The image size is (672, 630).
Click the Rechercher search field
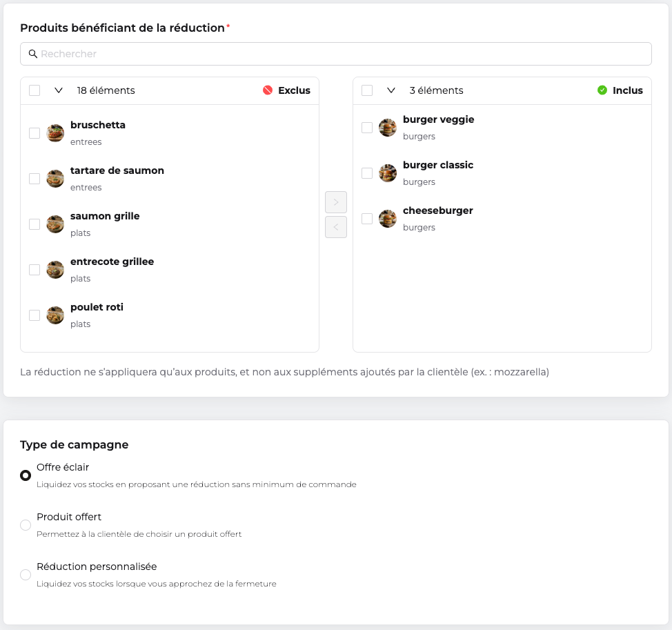[x=336, y=54]
